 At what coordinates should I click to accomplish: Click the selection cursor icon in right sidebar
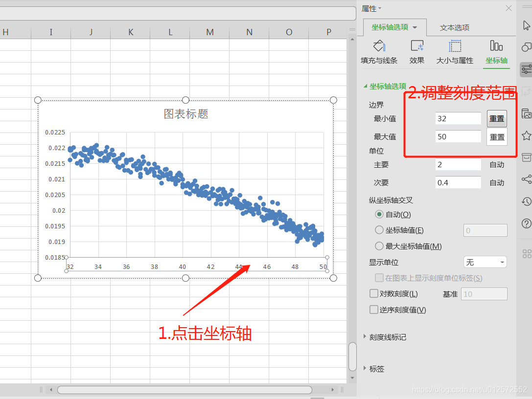tap(526, 25)
